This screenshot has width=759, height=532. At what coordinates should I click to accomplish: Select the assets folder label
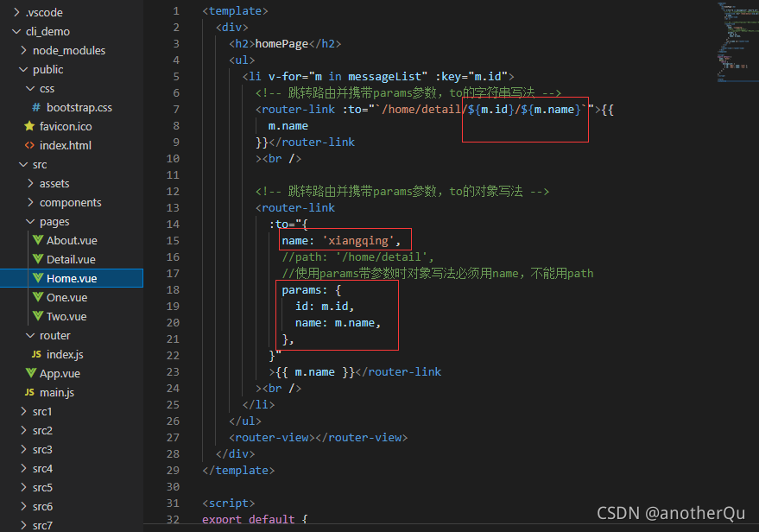(x=54, y=183)
